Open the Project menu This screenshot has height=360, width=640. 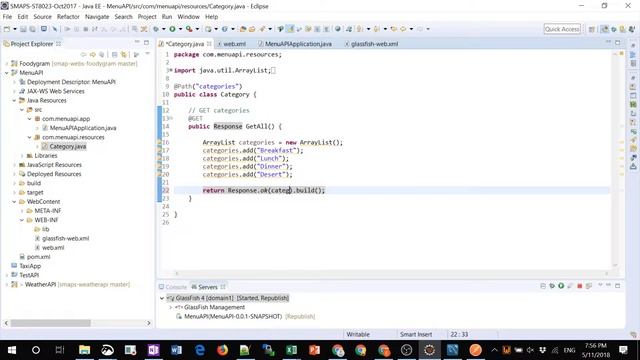coord(147,17)
